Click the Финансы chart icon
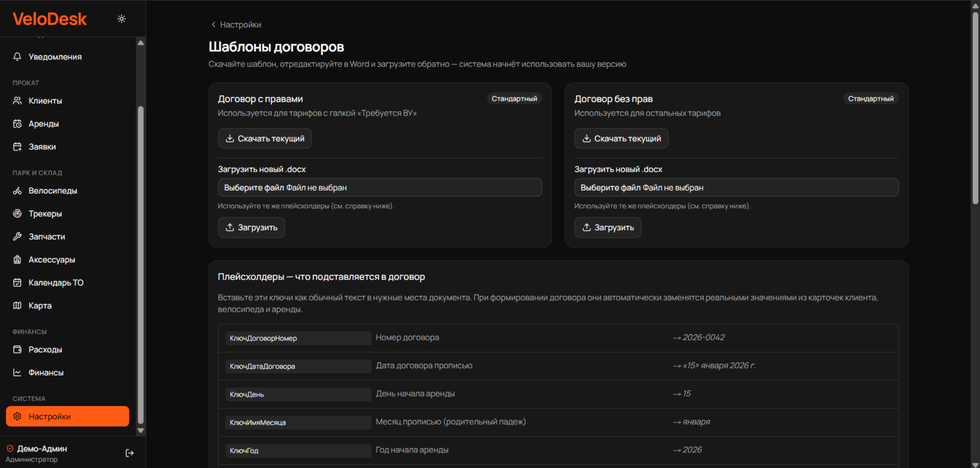The height and width of the screenshot is (468, 980). tap(17, 372)
